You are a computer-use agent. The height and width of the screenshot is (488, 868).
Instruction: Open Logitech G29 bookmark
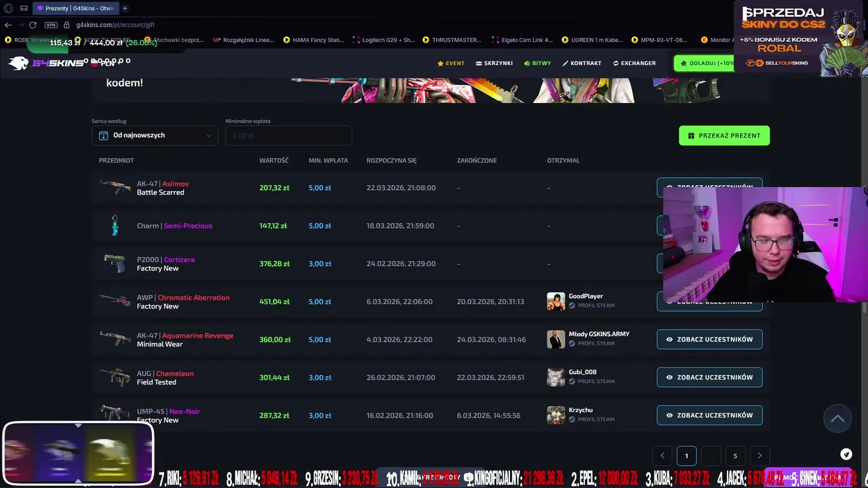(x=384, y=40)
